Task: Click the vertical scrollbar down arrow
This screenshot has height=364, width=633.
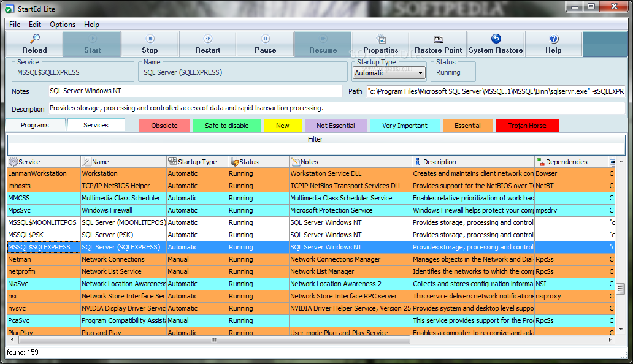Action: coord(621,329)
